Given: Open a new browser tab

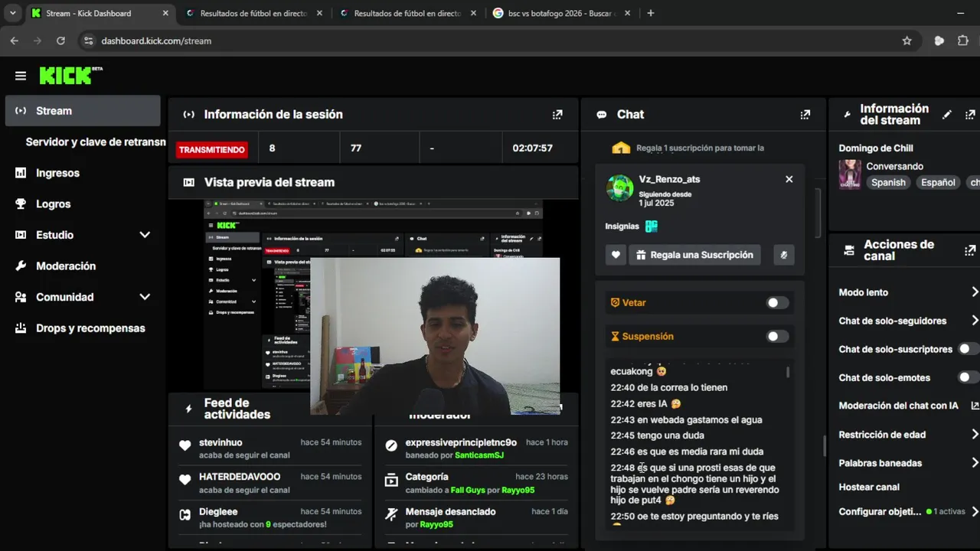Looking at the screenshot, I should pos(651,13).
